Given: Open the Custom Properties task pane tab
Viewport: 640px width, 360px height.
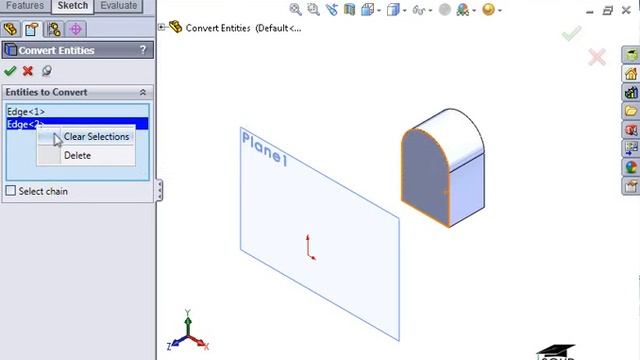Looking at the screenshot, I should [631, 186].
